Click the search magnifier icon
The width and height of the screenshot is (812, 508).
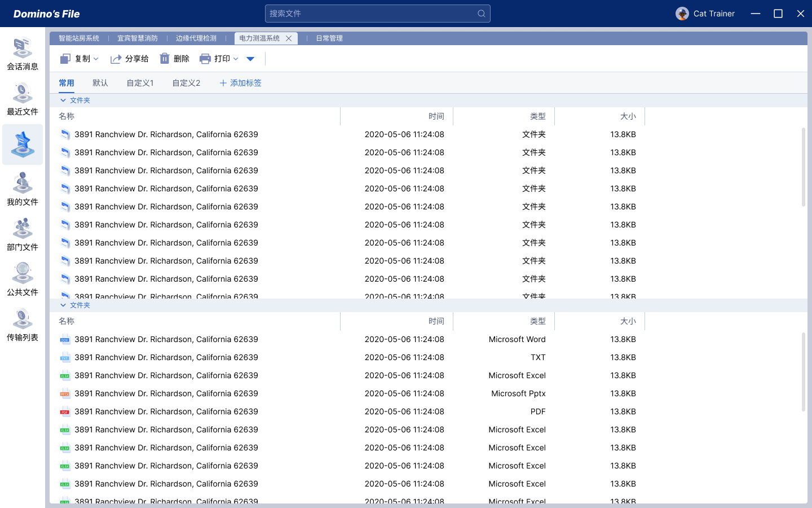pyautogui.click(x=481, y=14)
